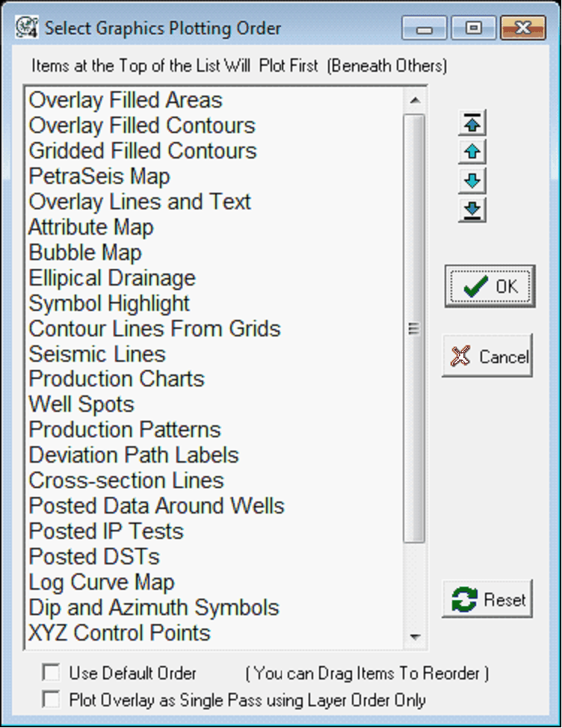Viewport: 562px width, 728px height.
Task: Toggle Plot Overlay as Single Pass checkbox
Action: [x=52, y=700]
